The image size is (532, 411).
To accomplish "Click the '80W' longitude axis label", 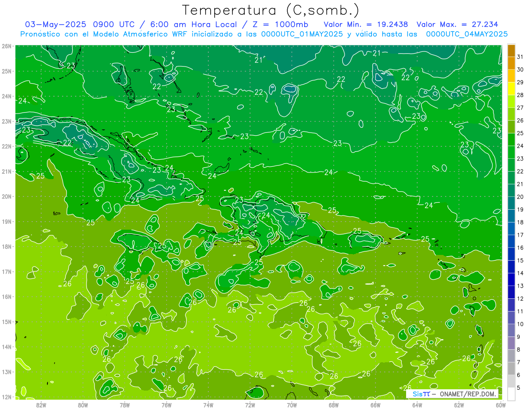I will point(83,405).
